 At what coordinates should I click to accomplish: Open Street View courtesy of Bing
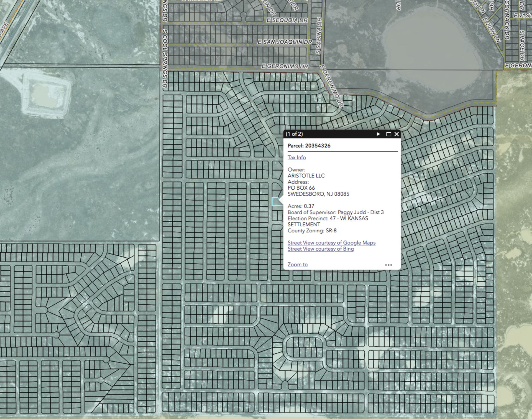(x=321, y=249)
